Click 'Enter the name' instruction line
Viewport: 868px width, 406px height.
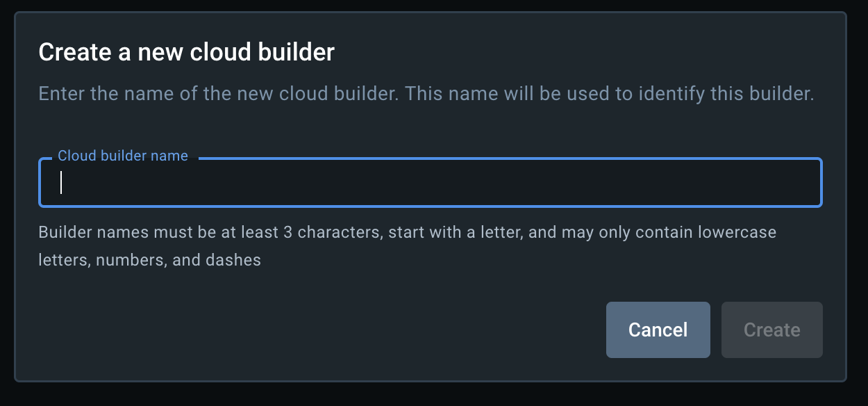click(426, 93)
